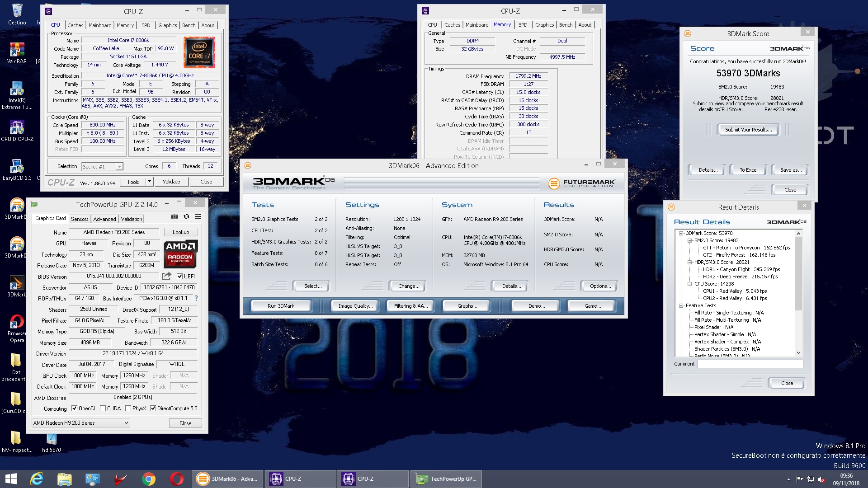Launch Internet Explorer from the taskbar
Screen dimensions: 868x488
pyautogui.click(x=37, y=479)
